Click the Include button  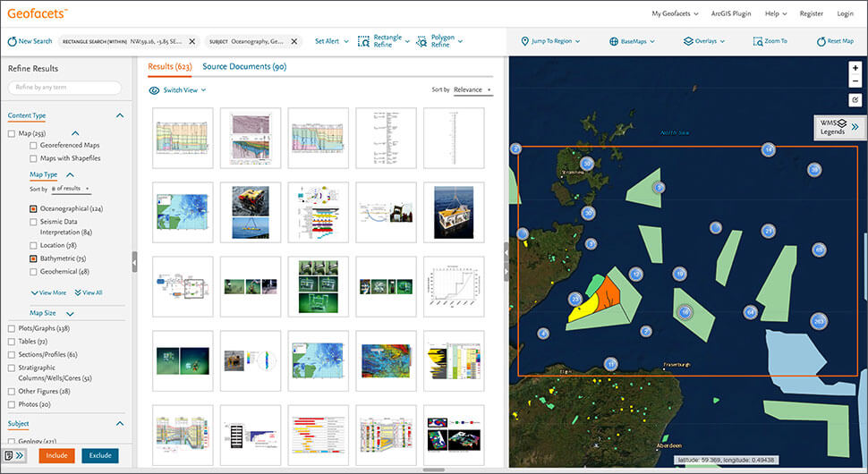coord(56,456)
